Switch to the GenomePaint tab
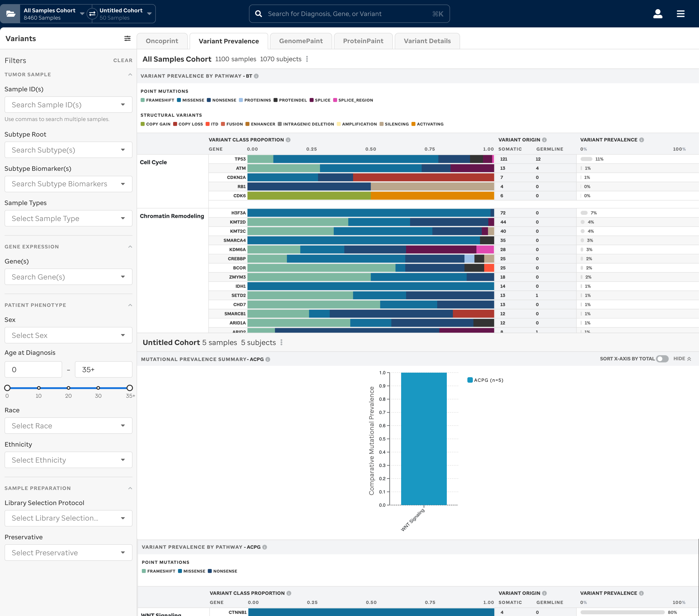 coord(301,41)
